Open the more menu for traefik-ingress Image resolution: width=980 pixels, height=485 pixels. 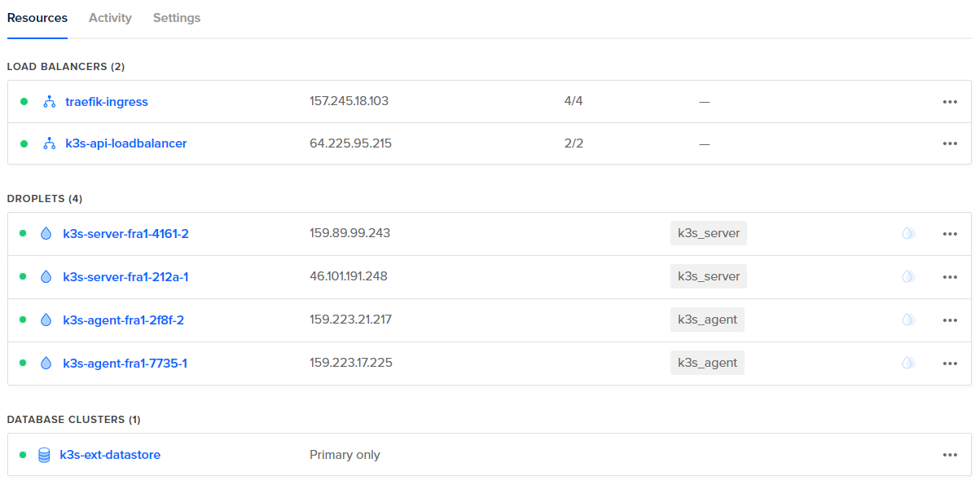coord(950,102)
